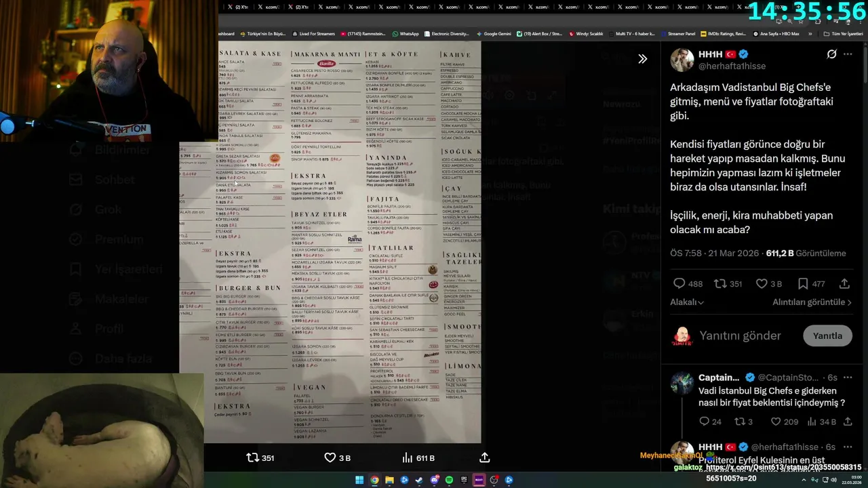Expand the Alakalı replies sort dropdown
The height and width of the screenshot is (488, 868).
(687, 302)
